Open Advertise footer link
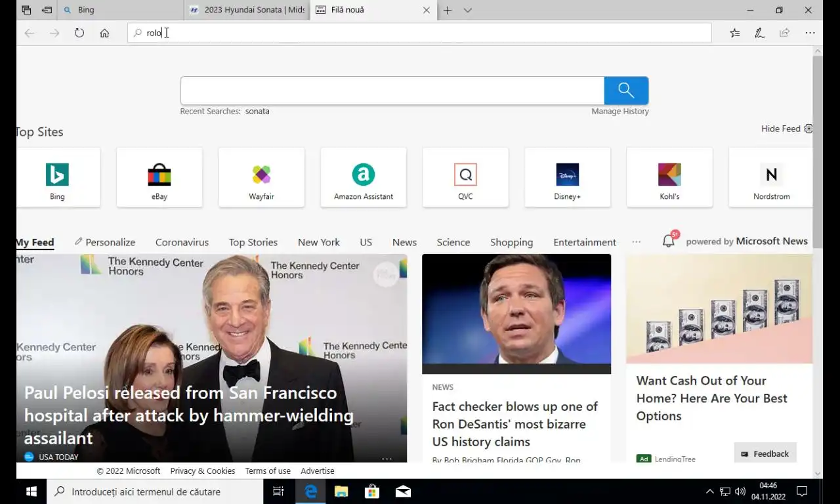This screenshot has width=840, height=504. pos(318,471)
